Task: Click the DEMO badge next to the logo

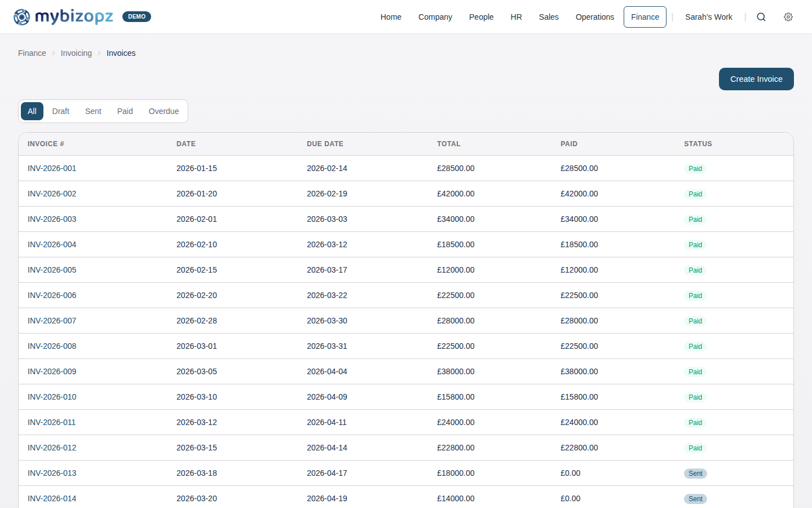Action: pyautogui.click(x=136, y=16)
